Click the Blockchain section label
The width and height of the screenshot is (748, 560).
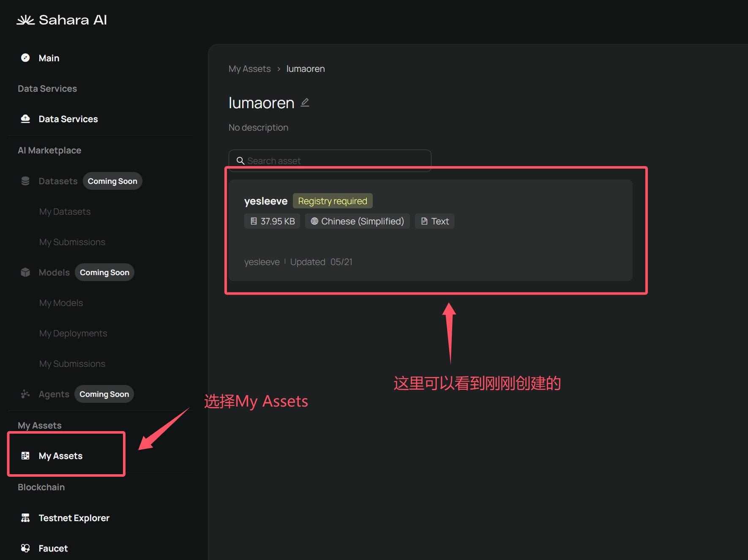click(x=41, y=487)
